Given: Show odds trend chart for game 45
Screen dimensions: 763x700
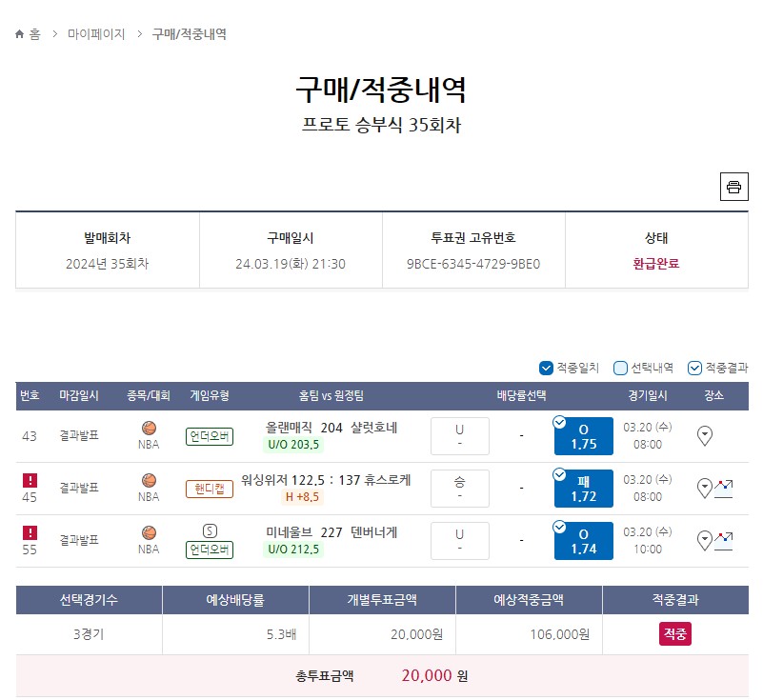Looking at the screenshot, I should [x=724, y=489].
